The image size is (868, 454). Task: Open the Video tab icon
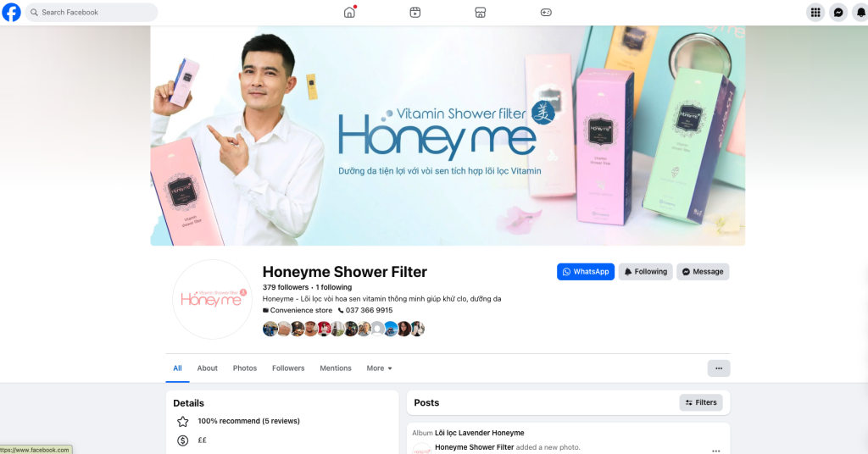point(415,13)
